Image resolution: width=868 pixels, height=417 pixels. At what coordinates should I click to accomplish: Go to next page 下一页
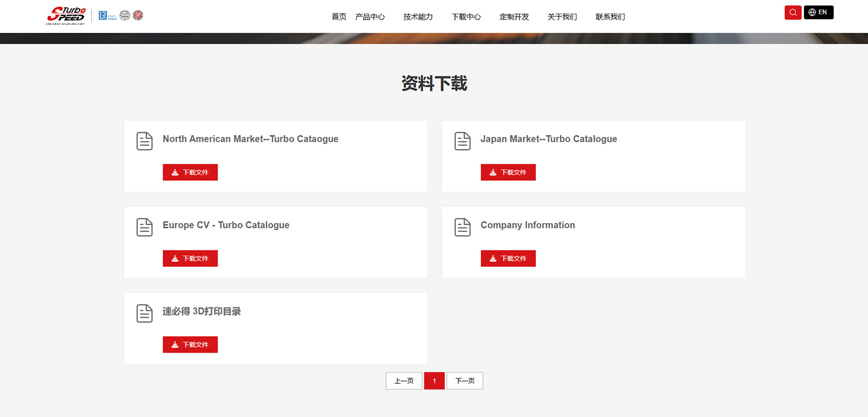point(465,381)
